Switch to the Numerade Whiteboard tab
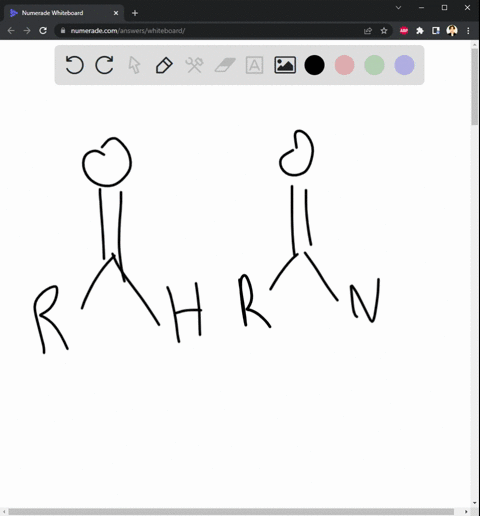Screen dimensions: 480x516 [63, 13]
